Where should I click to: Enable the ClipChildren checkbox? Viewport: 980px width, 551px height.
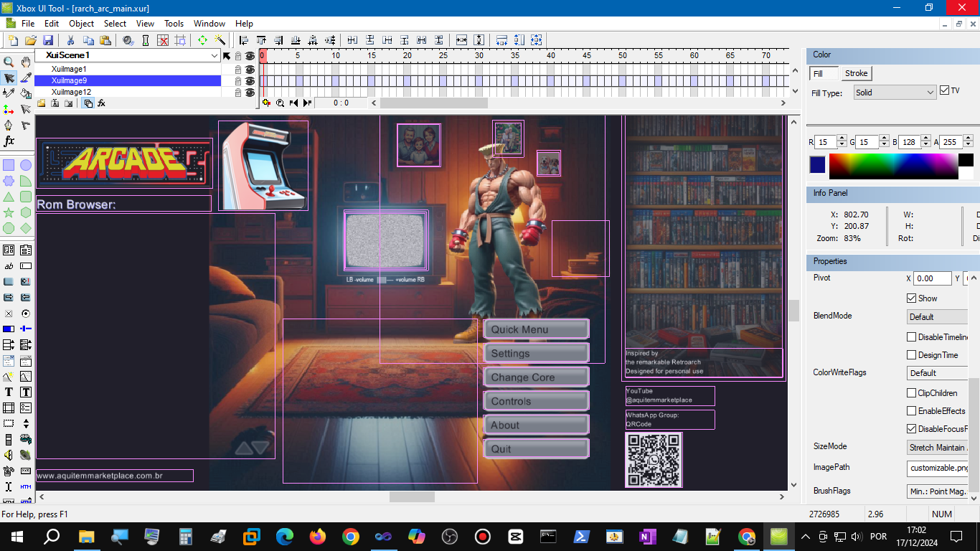click(x=912, y=393)
